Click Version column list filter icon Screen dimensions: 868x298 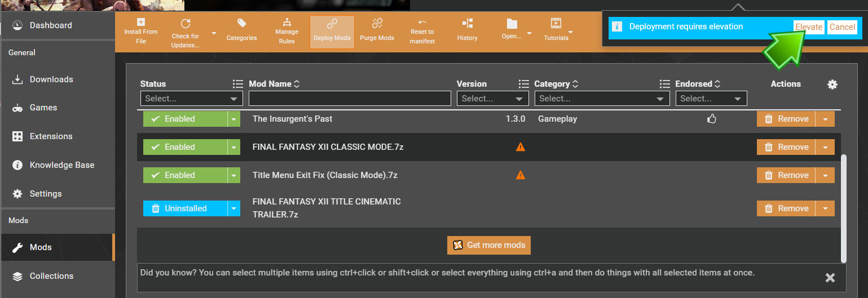coord(524,84)
